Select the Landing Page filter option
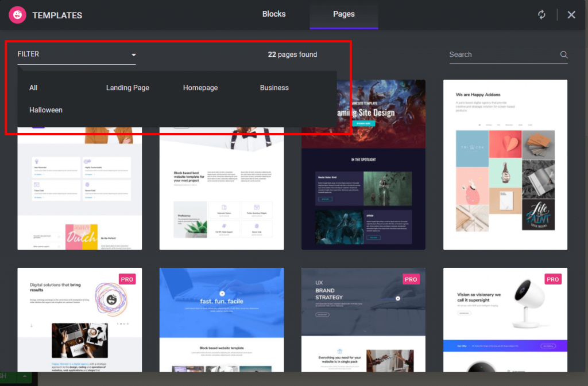Image resolution: width=588 pixels, height=386 pixels. (x=127, y=88)
